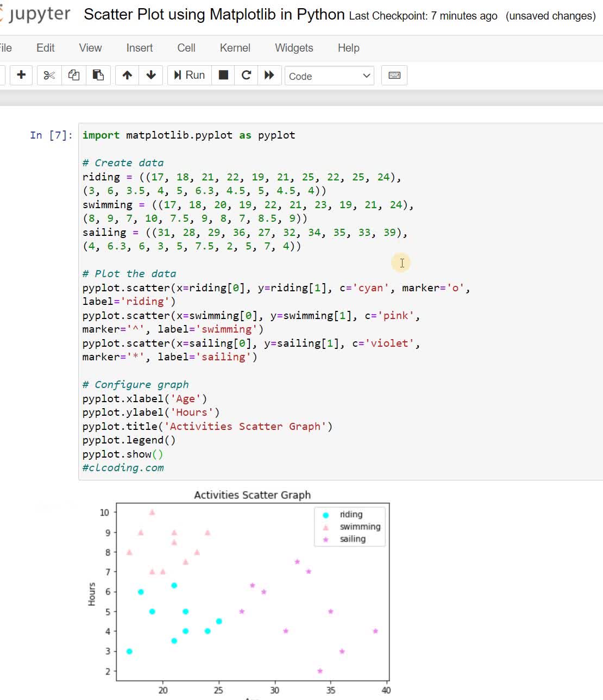Move selected cell up arrow
Image resolution: width=603 pixels, height=700 pixels.
[x=127, y=75]
